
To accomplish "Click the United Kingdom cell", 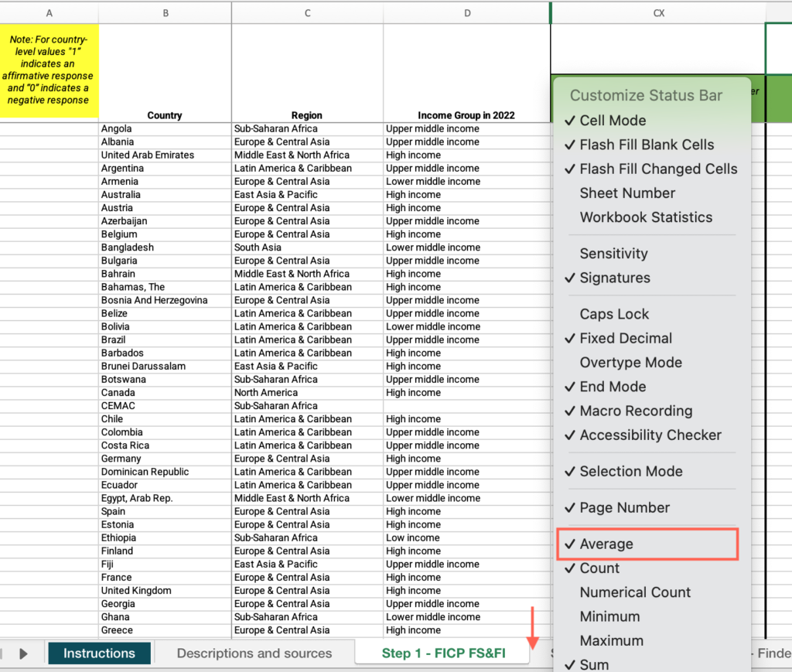I will point(166,590).
